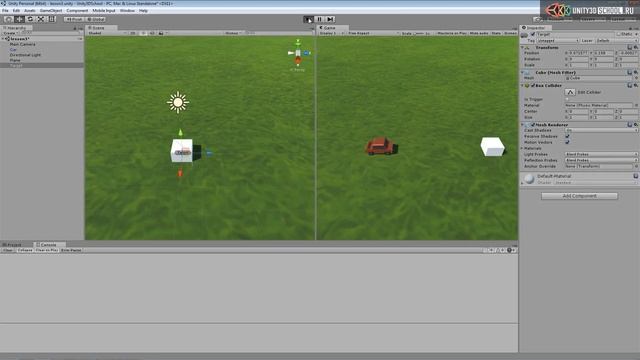Screen dimensions: 640x360
Task: Open the Shaded draw mode dropdown
Action: (x=106, y=33)
